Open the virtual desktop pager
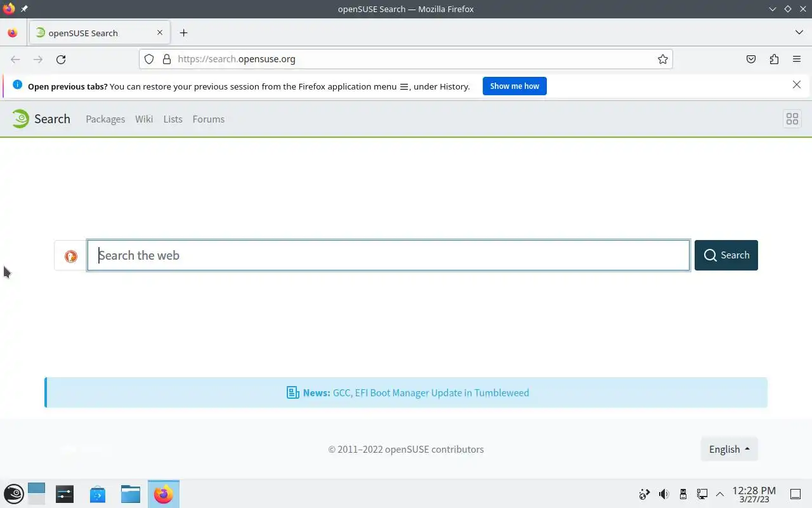The image size is (812, 508). (x=37, y=494)
